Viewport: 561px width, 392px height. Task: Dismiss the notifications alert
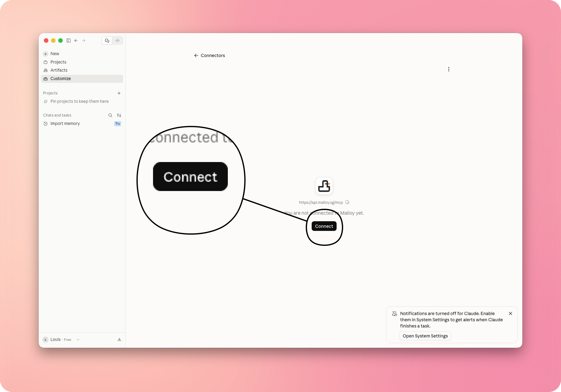point(511,313)
